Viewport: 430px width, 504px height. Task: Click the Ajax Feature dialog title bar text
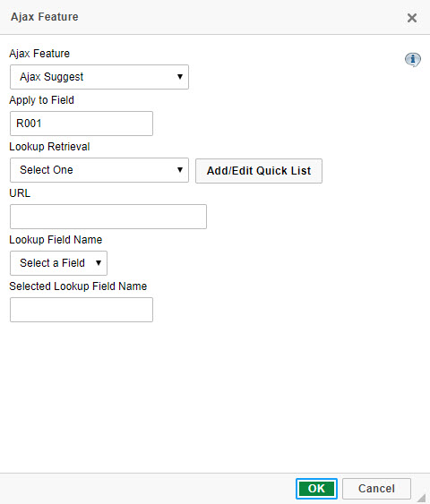[x=45, y=17]
